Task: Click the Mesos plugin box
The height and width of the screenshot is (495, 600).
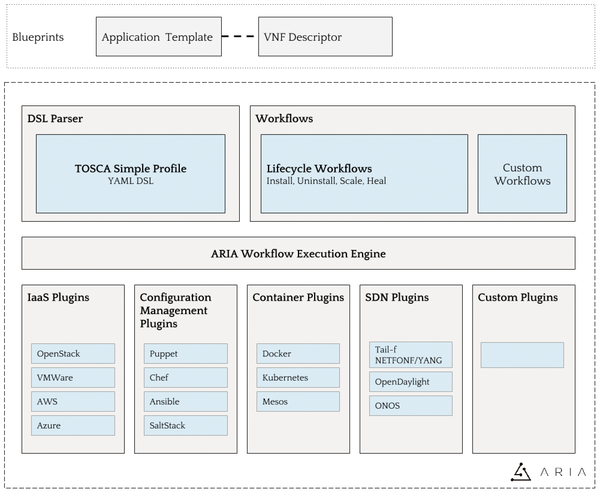Action: pos(298,401)
